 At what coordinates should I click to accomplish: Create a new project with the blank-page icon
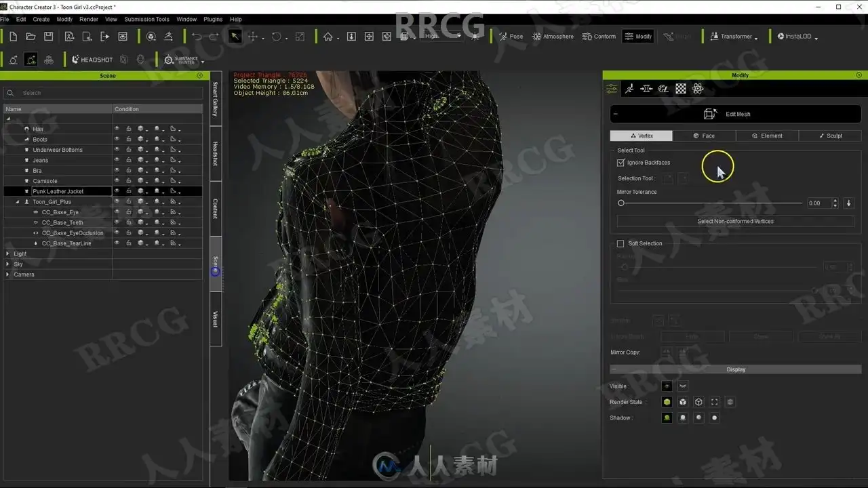(x=13, y=37)
